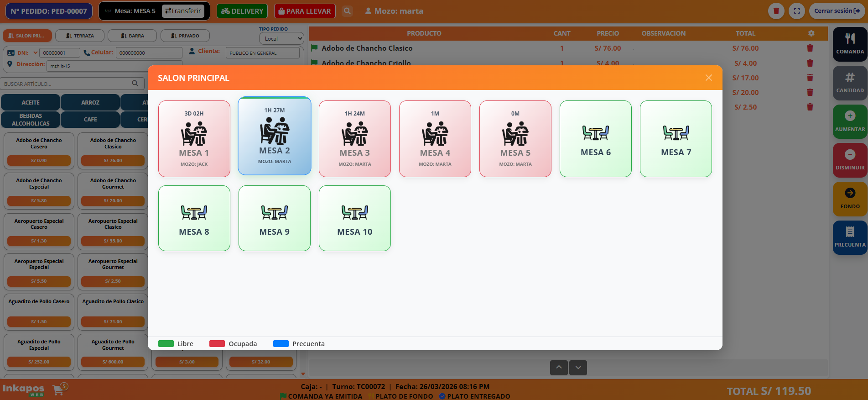This screenshot has height=400, width=868.
Task: Click the search magnifier icon in top bar
Action: click(x=347, y=11)
